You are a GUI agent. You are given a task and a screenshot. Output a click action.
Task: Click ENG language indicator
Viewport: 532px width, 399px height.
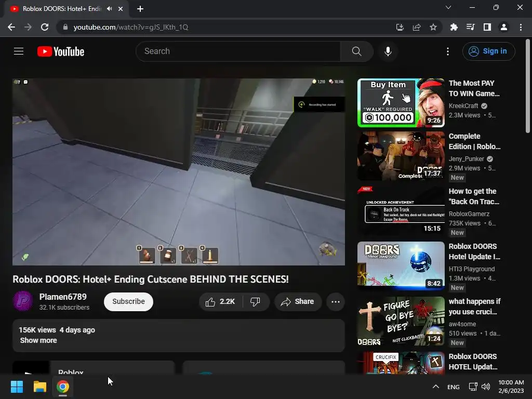pyautogui.click(x=453, y=387)
